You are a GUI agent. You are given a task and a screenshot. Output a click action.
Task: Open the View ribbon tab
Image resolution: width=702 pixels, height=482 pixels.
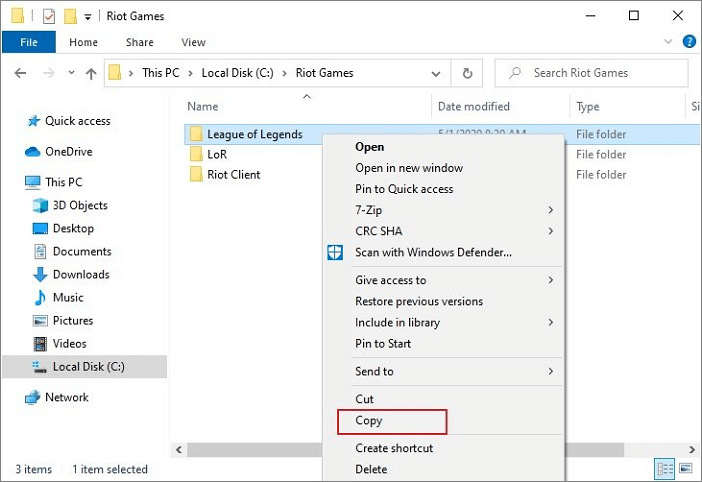tap(193, 42)
